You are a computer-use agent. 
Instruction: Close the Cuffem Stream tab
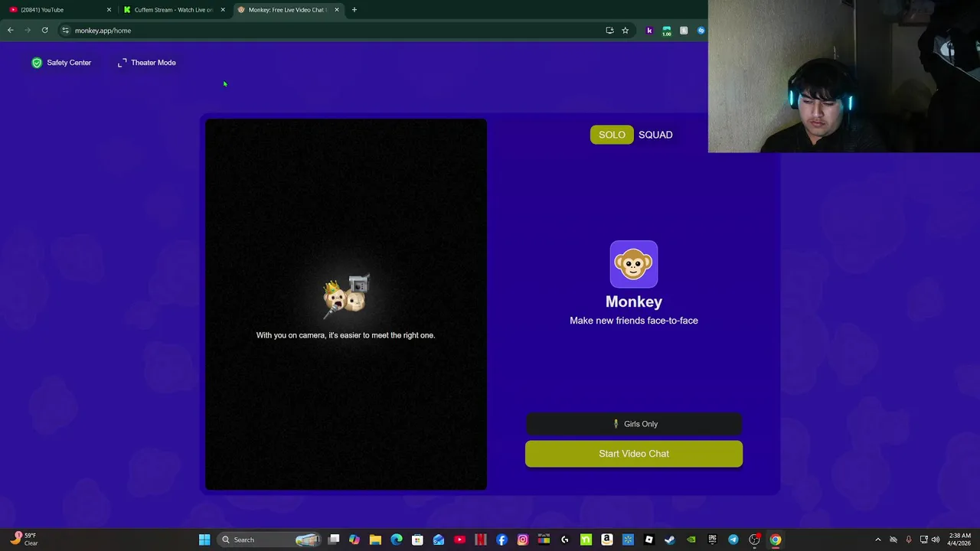point(223,10)
